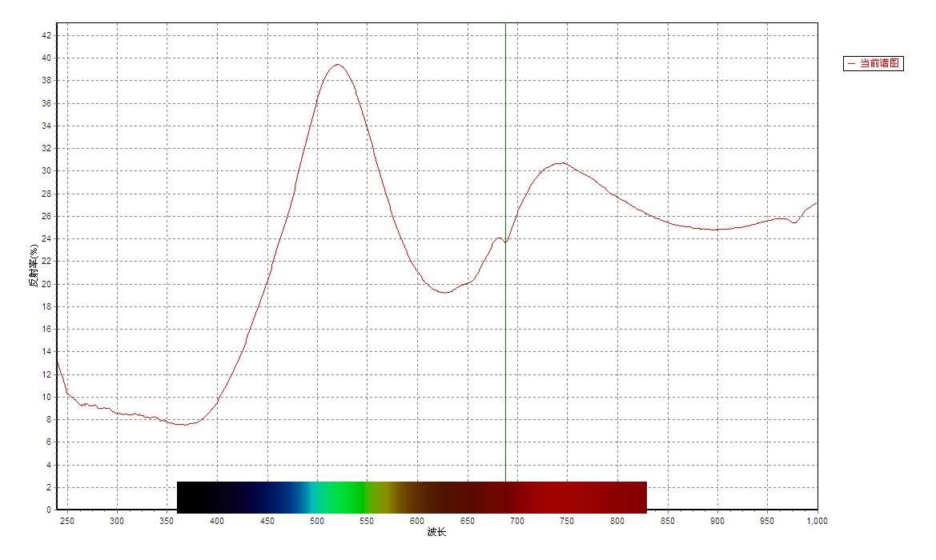The height and width of the screenshot is (560, 936).
Task: Click the olive-yellow section of the spectrum bar
Action: [x=383, y=497]
